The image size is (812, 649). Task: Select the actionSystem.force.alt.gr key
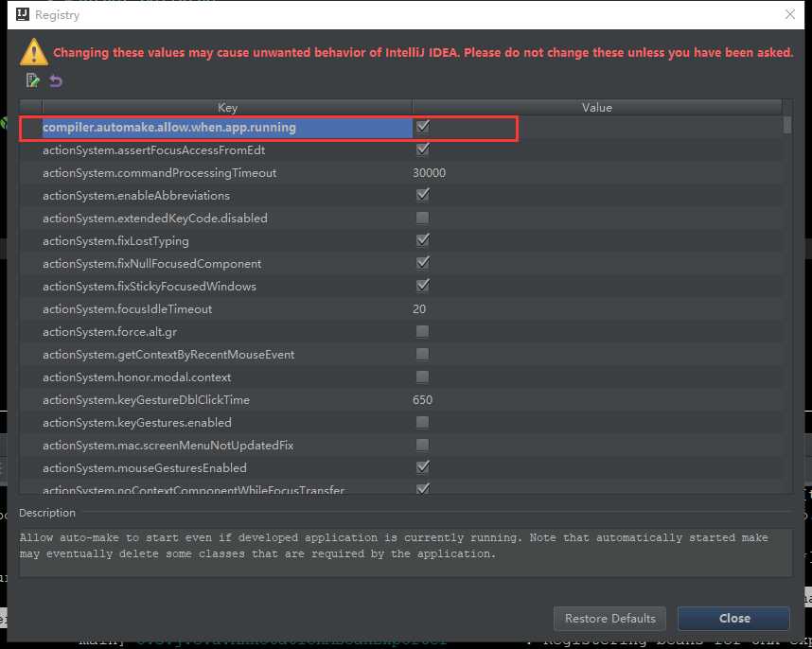(x=110, y=332)
